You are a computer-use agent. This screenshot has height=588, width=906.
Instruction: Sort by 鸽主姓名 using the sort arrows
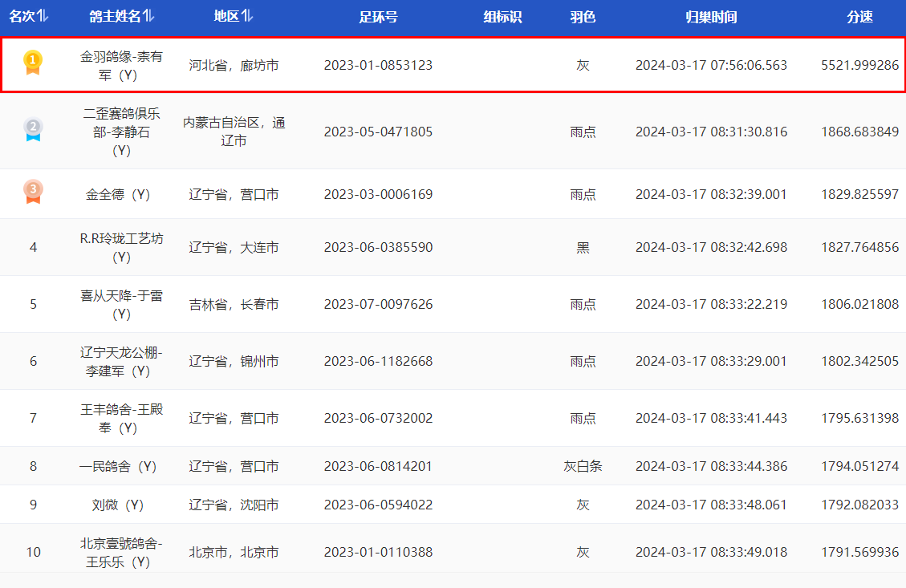[148, 17]
